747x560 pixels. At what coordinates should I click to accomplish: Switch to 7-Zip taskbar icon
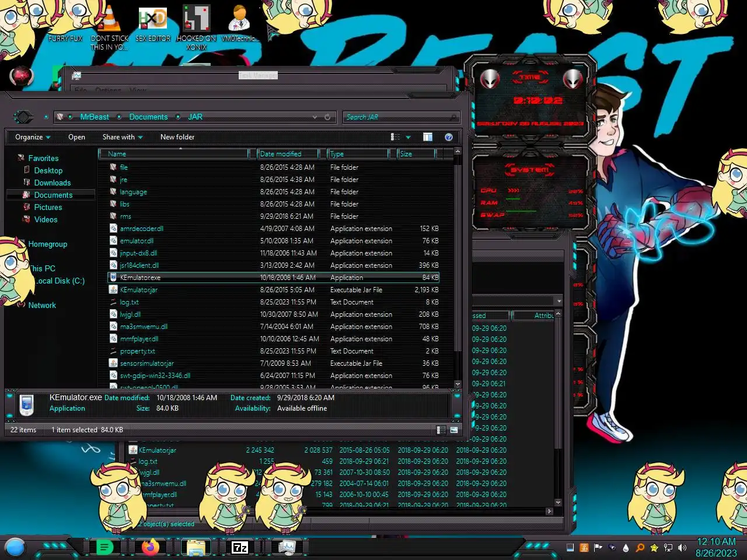pyautogui.click(x=240, y=547)
